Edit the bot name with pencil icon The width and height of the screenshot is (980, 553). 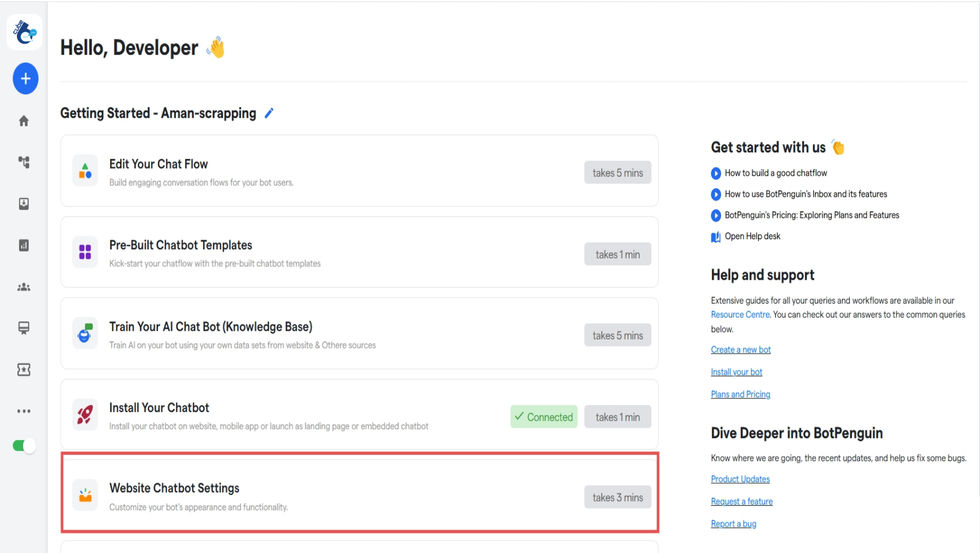[x=269, y=113]
